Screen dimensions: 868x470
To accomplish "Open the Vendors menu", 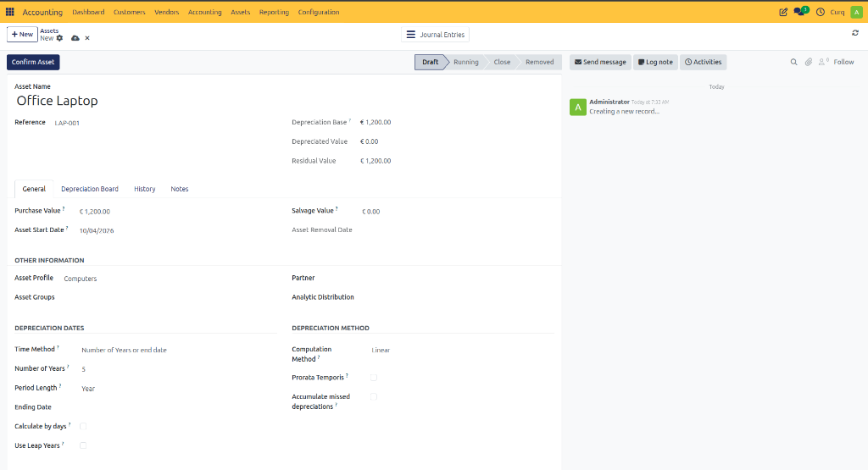I will coord(167,12).
